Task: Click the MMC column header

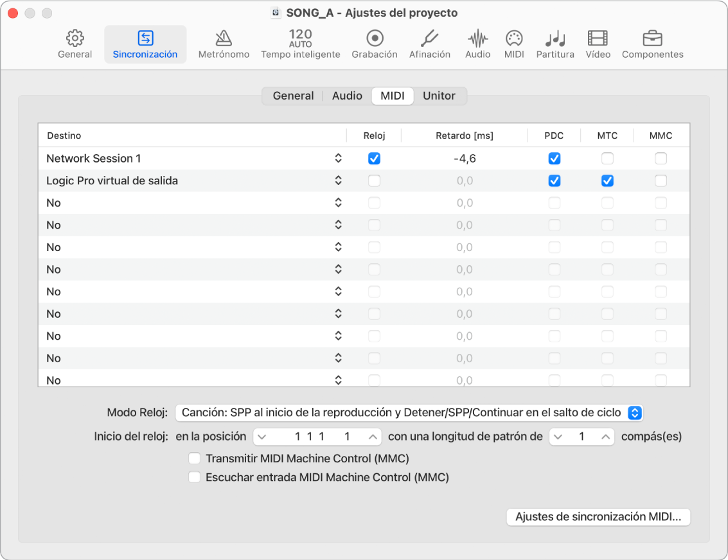Action: point(661,136)
